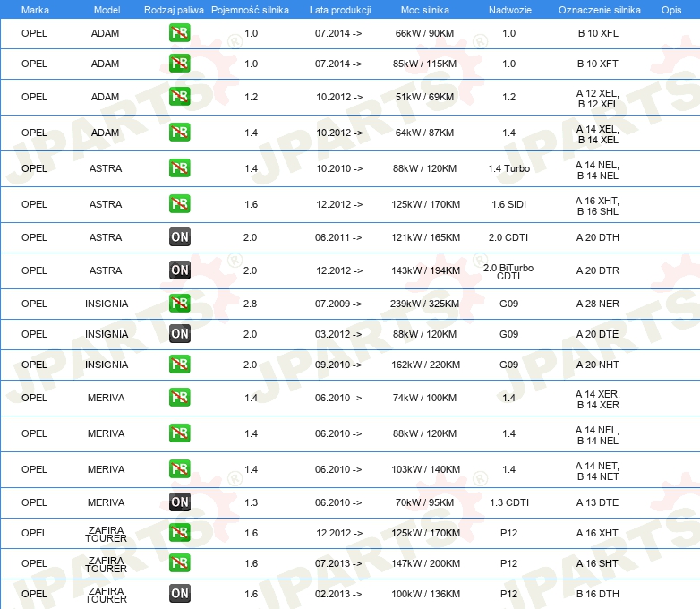Click the PB petrol icon for Astra 1.6 SIDI

pos(180,204)
